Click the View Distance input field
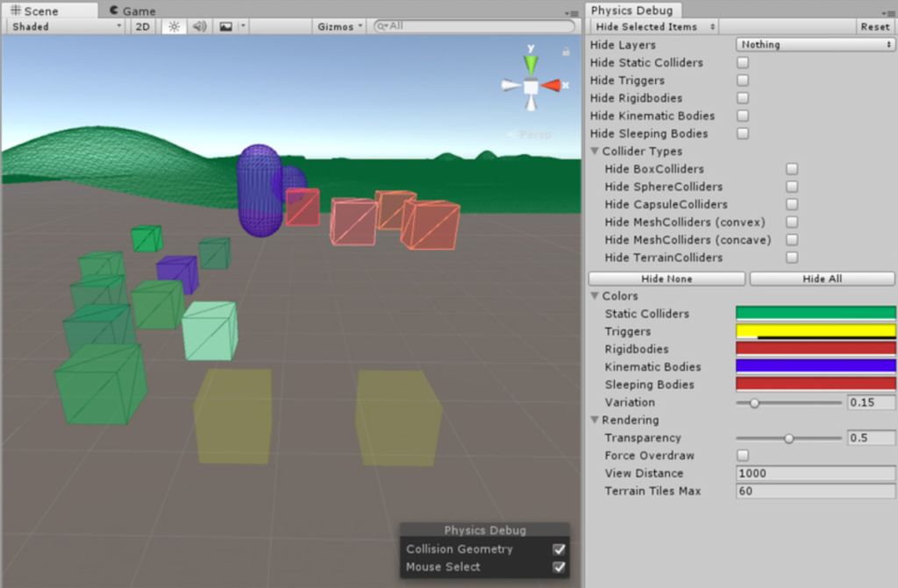898x588 pixels. tap(814, 473)
